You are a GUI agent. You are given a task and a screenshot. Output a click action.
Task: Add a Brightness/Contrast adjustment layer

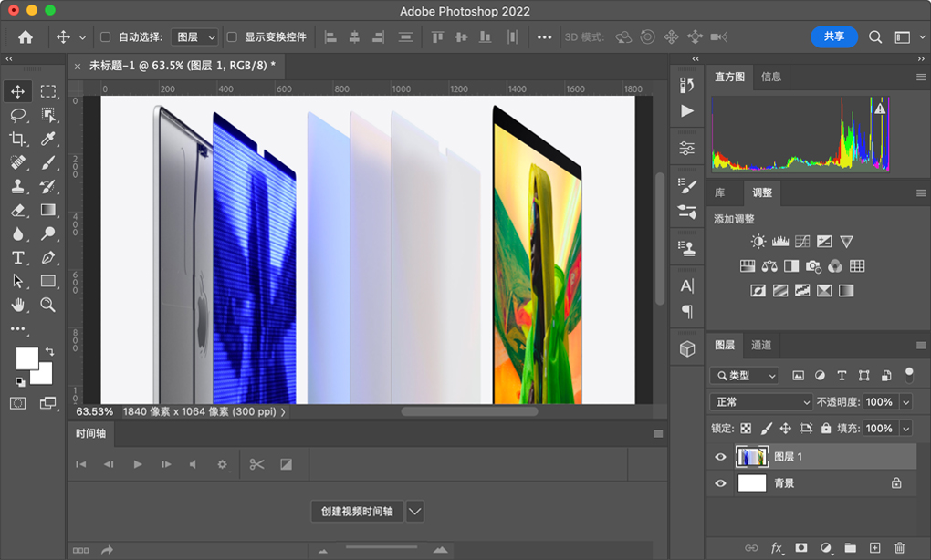click(756, 241)
